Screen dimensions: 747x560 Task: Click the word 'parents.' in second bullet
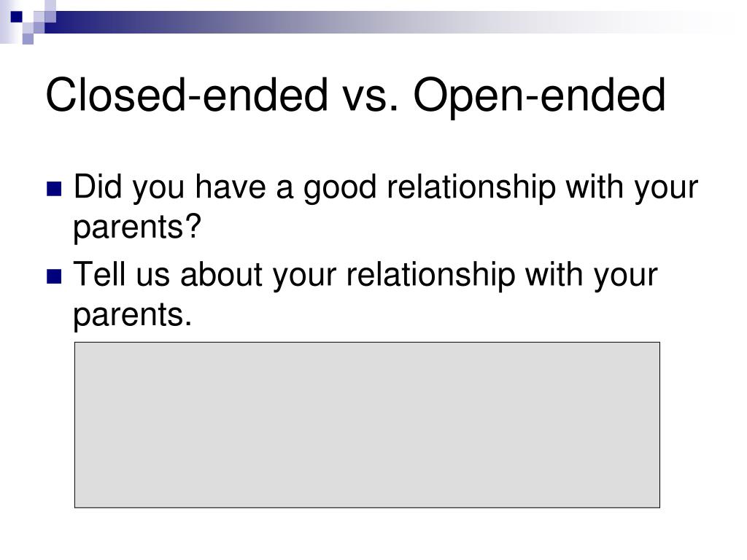click(x=133, y=315)
